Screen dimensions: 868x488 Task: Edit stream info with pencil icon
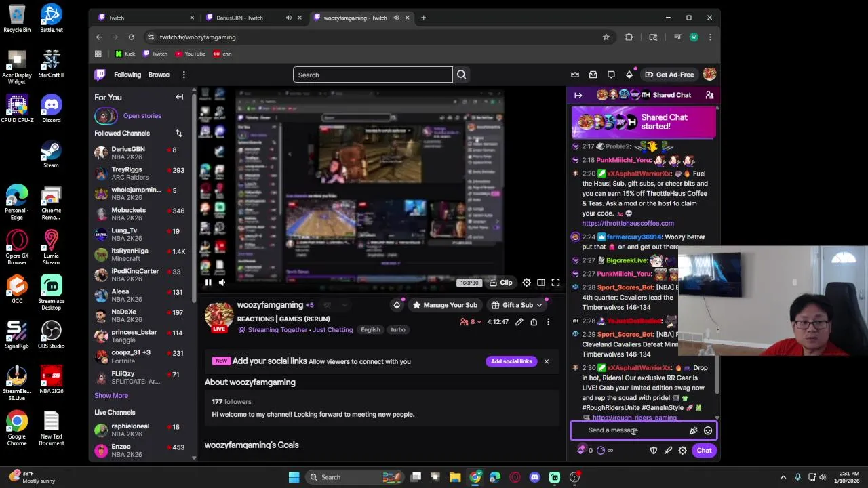(x=519, y=322)
